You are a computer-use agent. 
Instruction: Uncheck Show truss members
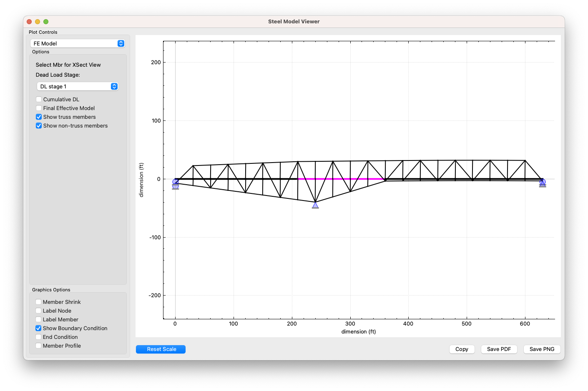(39, 117)
